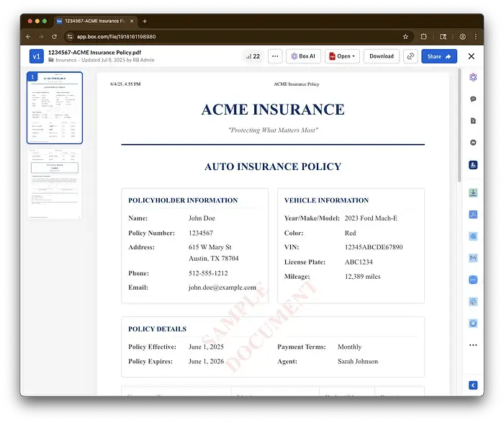
Task: Click the Monthly payment terms value
Action: point(349,347)
